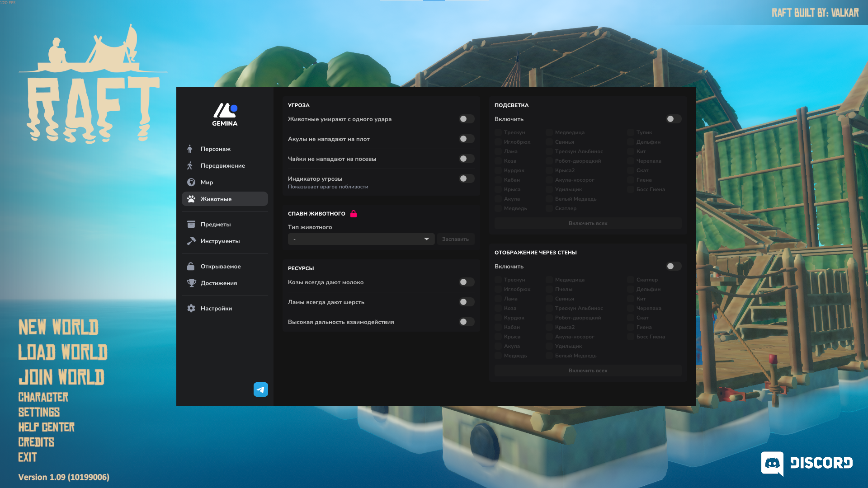The image size is (868, 488).
Task: Click LOAD WORLD in game menu
Action: pyautogui.click(x=63, y=352)
